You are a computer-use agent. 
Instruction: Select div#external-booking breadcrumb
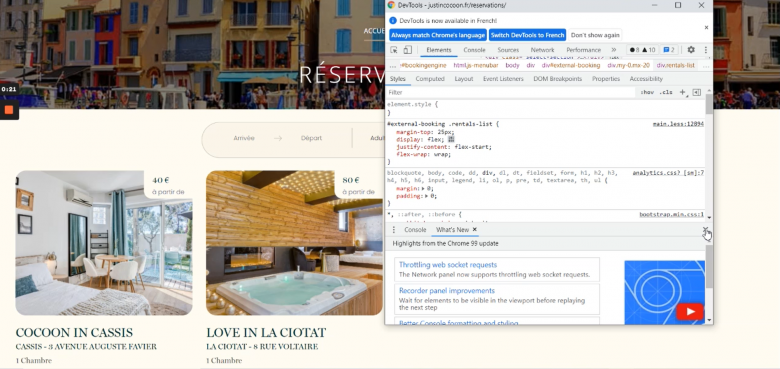(x=571, y=66)
